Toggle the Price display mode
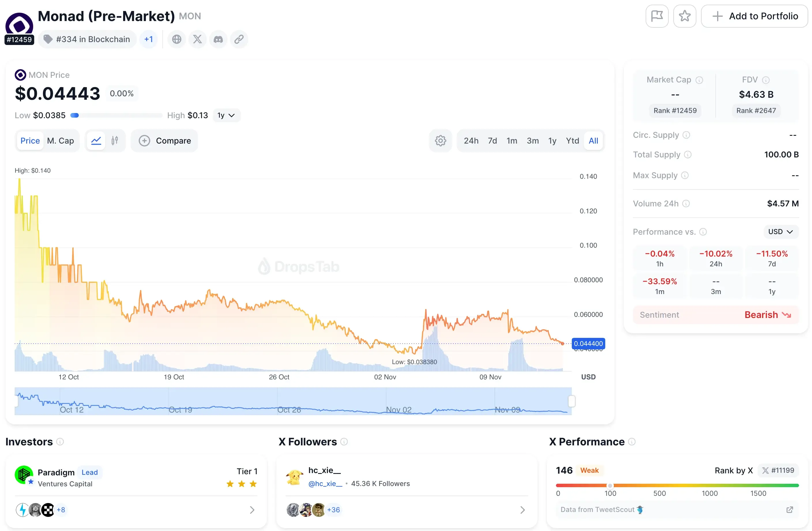 [x=30, y=140]
